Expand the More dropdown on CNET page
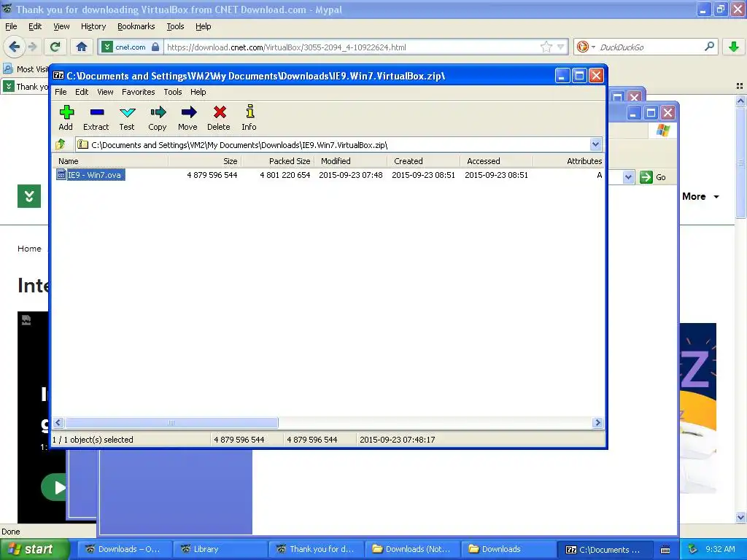The width and height of the screenshot is (747, 560). (x=700, y=196)
